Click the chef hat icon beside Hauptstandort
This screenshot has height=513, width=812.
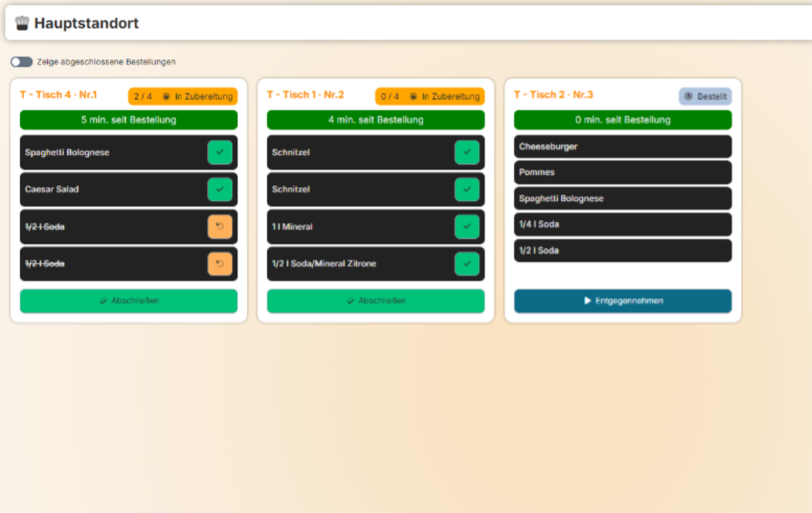click(x=22, y=23)
